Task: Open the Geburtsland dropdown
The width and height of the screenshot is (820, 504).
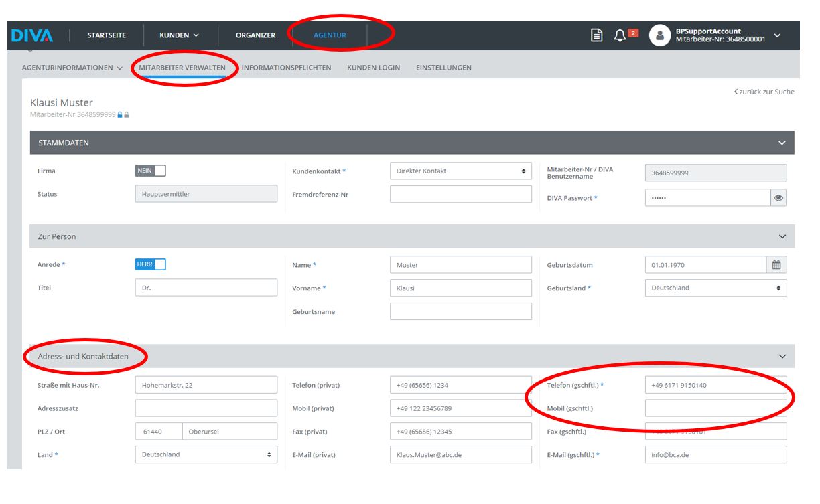Action: 715,288
